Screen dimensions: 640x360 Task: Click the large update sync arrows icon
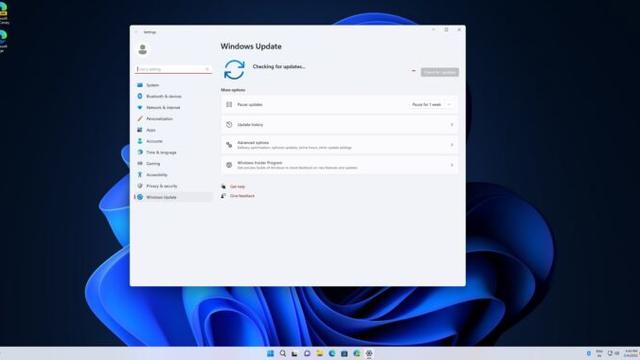pos(234,69)
